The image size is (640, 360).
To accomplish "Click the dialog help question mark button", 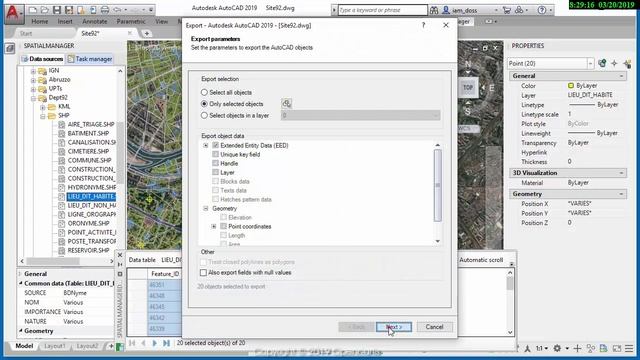I will point(423,25).
